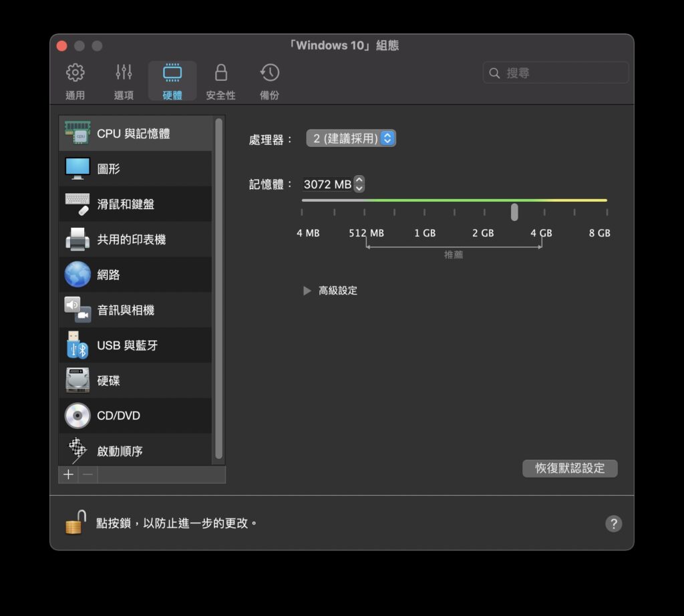Select the 啟動順序 checkered flag icon
Viewport: 684px width, 616px height.
point(77,451)
